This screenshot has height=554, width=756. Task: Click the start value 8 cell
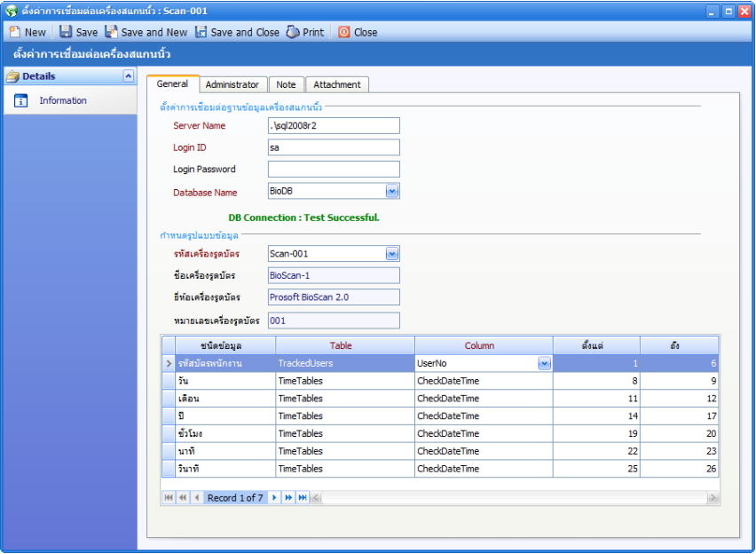click(x=597, y=381)
